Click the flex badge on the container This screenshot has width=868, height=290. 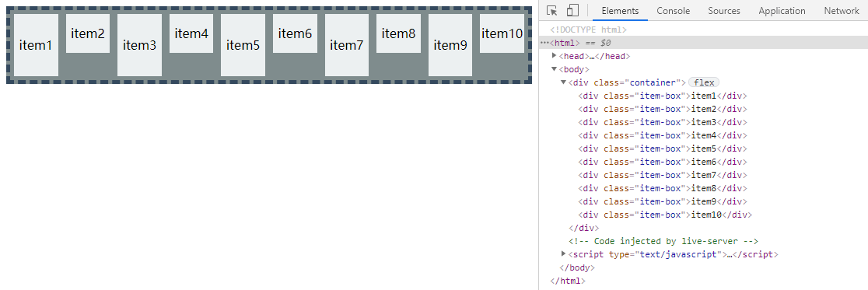(704, 82)
